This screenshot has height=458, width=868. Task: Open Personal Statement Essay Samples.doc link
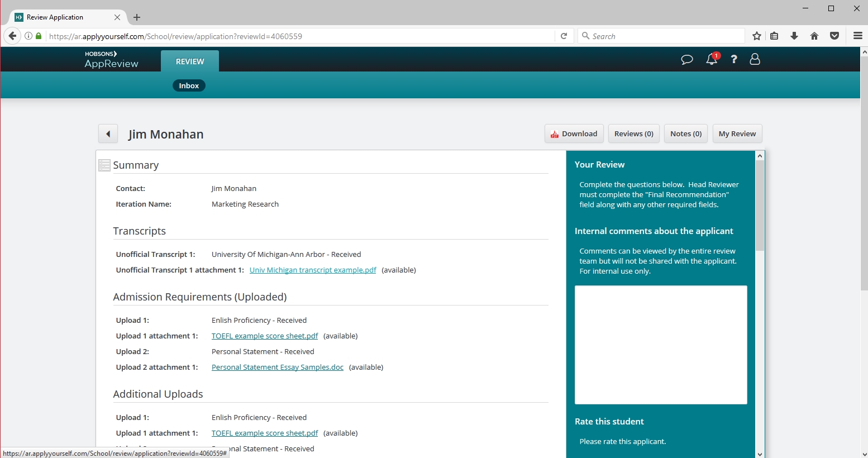click(x=278, y=368)
